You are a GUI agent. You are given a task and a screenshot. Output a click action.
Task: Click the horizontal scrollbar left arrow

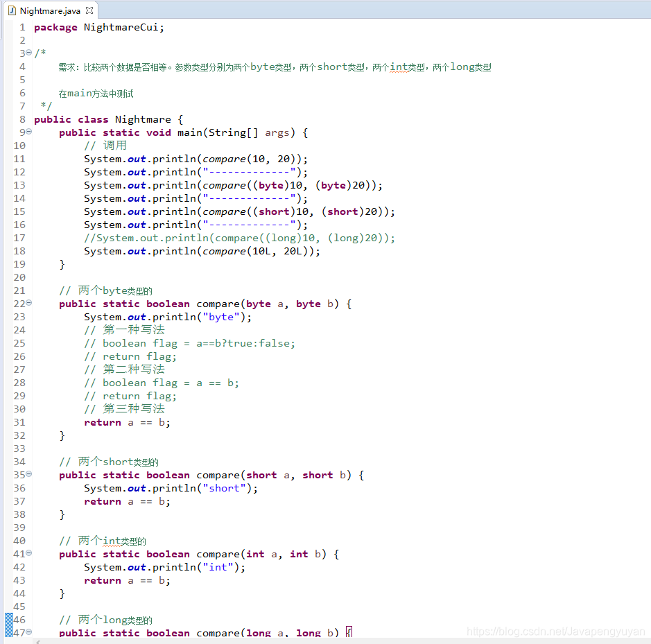tap(37, 641)
